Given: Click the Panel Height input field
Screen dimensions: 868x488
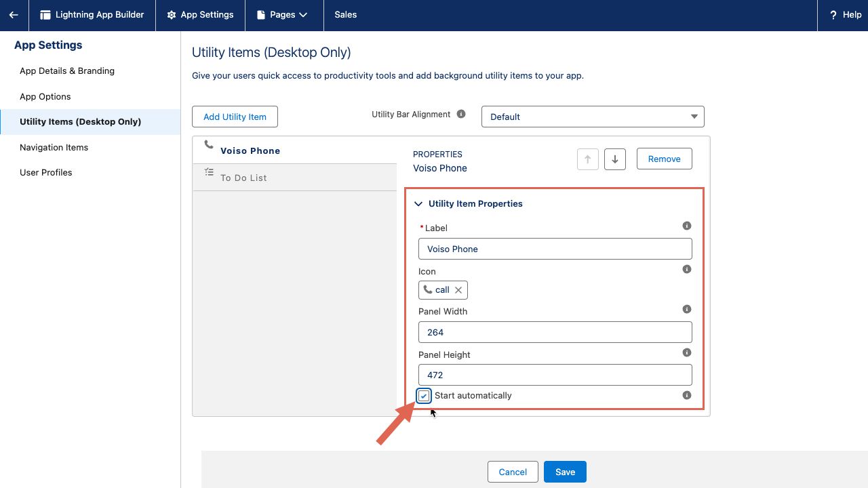Looking at the screenshot, I should (555, 375).
